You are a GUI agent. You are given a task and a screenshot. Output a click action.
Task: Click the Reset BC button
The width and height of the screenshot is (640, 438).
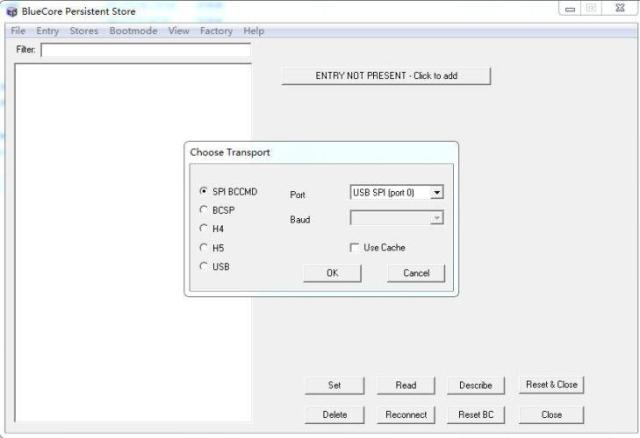point(476,415)
